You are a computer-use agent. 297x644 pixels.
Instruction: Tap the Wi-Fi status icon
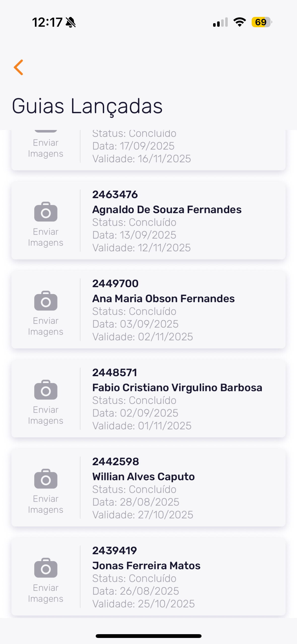[240, 22]
